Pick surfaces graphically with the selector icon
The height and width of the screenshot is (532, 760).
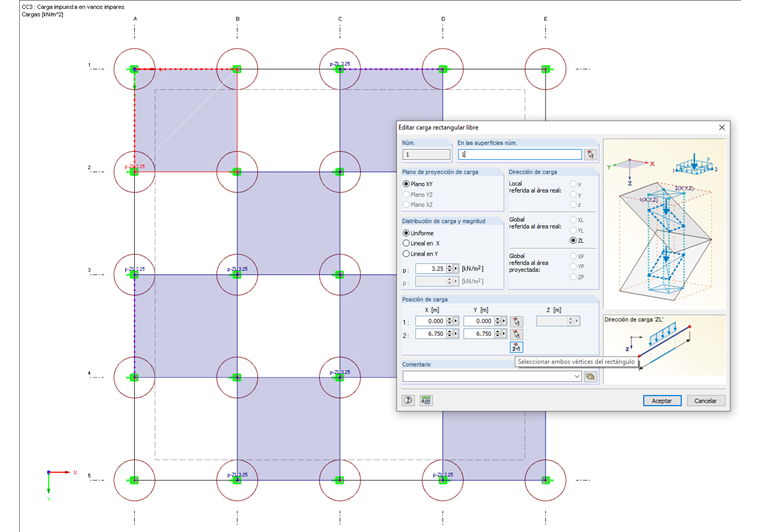click(590, 155)
